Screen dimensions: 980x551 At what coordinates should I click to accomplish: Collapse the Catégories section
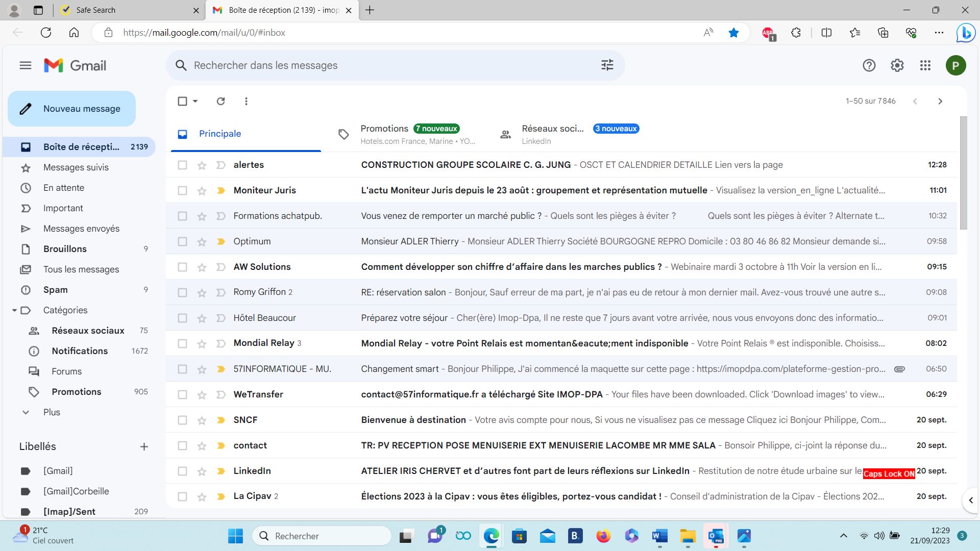coord(15,310)
